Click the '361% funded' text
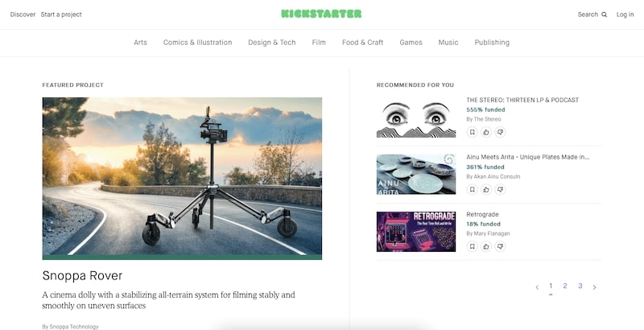 [x=485, y=167]
